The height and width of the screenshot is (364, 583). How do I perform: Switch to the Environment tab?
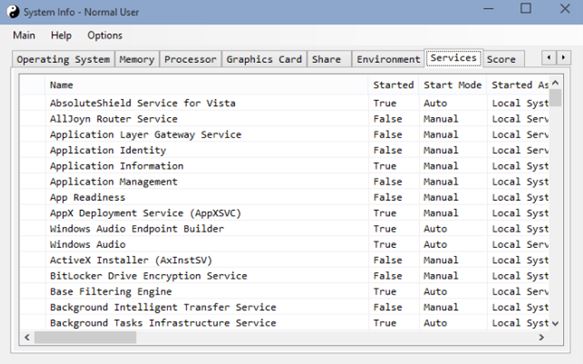(x=388, y=59)
